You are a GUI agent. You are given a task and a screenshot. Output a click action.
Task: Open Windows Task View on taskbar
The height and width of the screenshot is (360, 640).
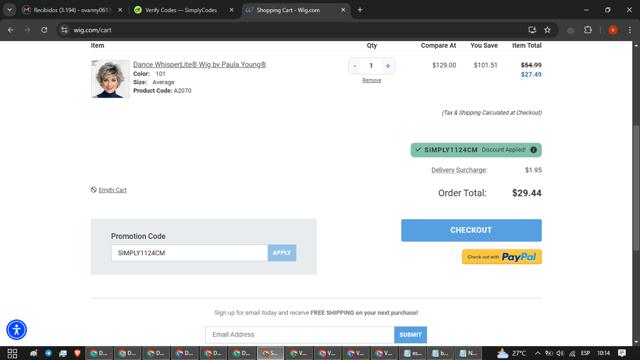12,353
